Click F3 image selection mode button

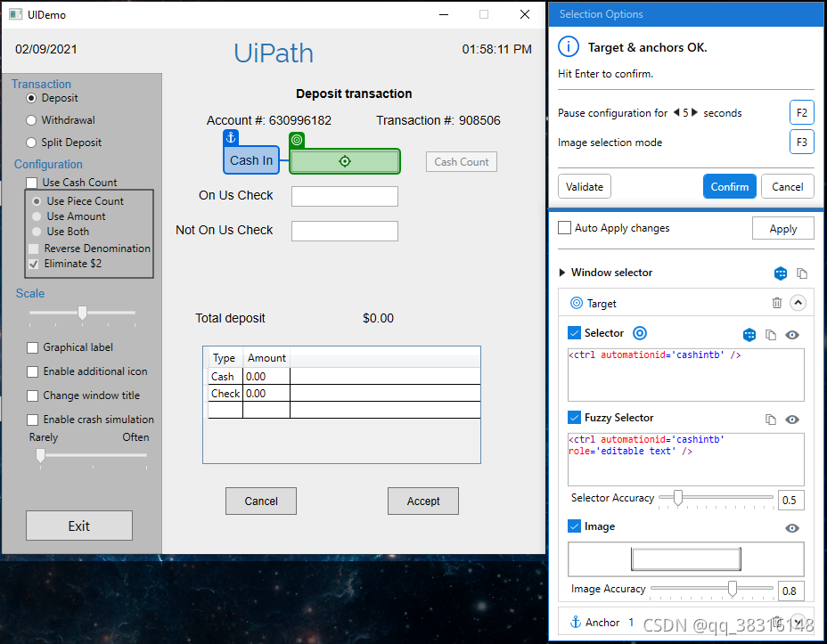[x=802, y=143]
